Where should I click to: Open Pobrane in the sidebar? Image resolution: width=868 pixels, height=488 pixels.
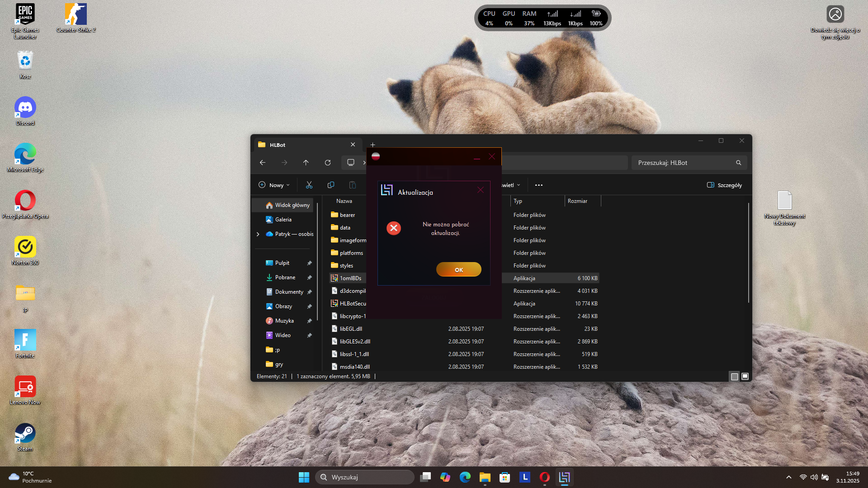pyautogui.click(x=285, y=277)
